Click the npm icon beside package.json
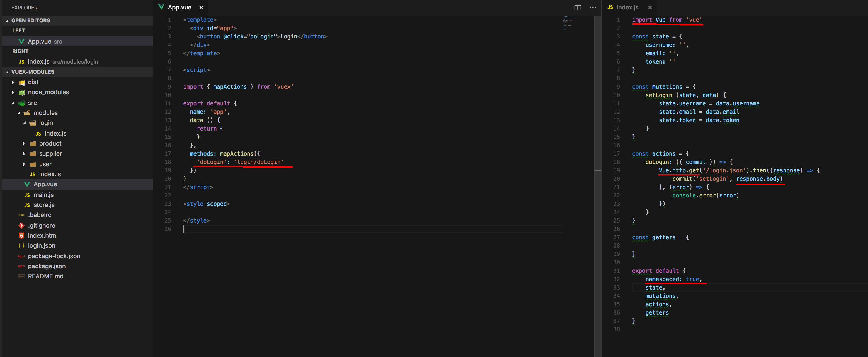 pos(21,266)
